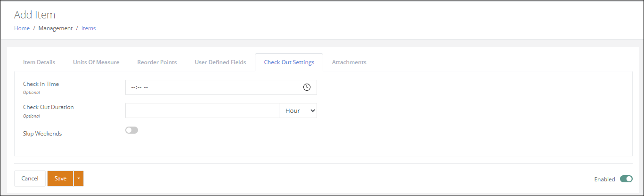Click the Cancel button
This screenshot has width=644, height=196.
coord(30,179)
